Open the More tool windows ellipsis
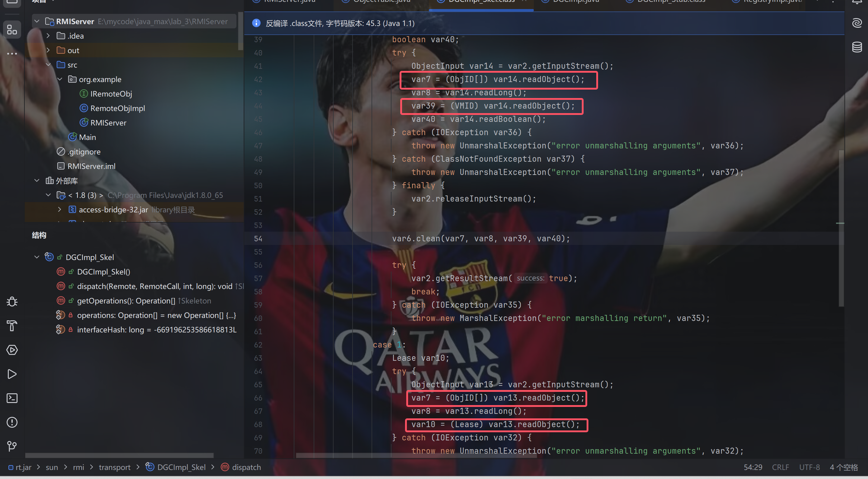Viewport: 868px width, 479px height. coord(12,54)
